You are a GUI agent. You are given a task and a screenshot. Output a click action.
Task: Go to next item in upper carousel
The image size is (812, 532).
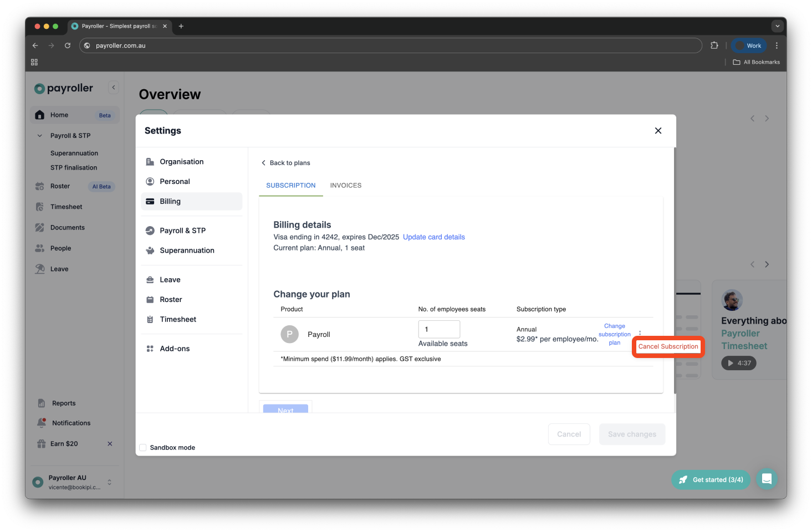click(767, 119)
